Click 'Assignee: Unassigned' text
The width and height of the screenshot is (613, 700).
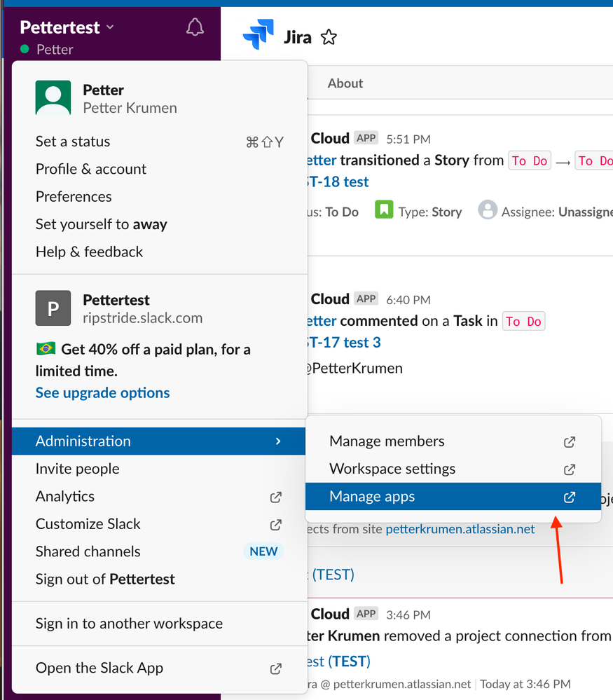tap(557, 212)
